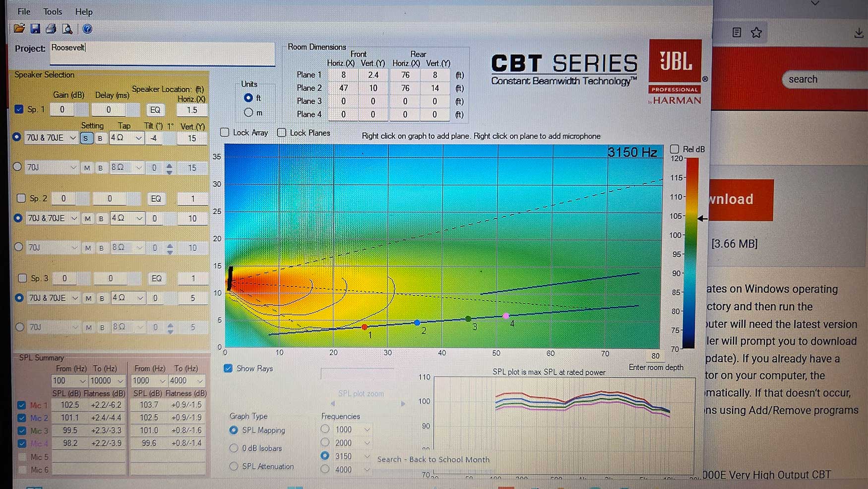Screen dimensions: 868x489
Task: Open the Help question-mark icon
Action: [87, 29]
